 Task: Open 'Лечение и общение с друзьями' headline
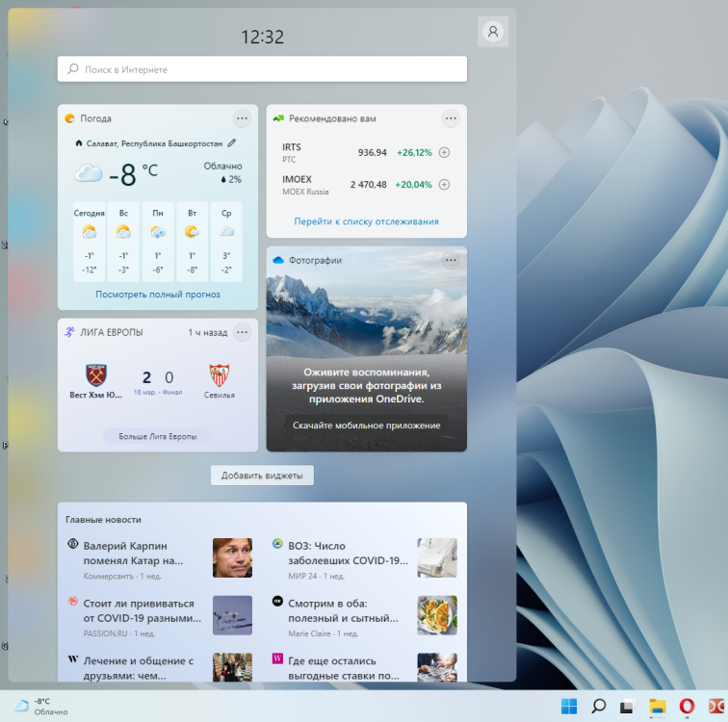click(x=139, y=668)
